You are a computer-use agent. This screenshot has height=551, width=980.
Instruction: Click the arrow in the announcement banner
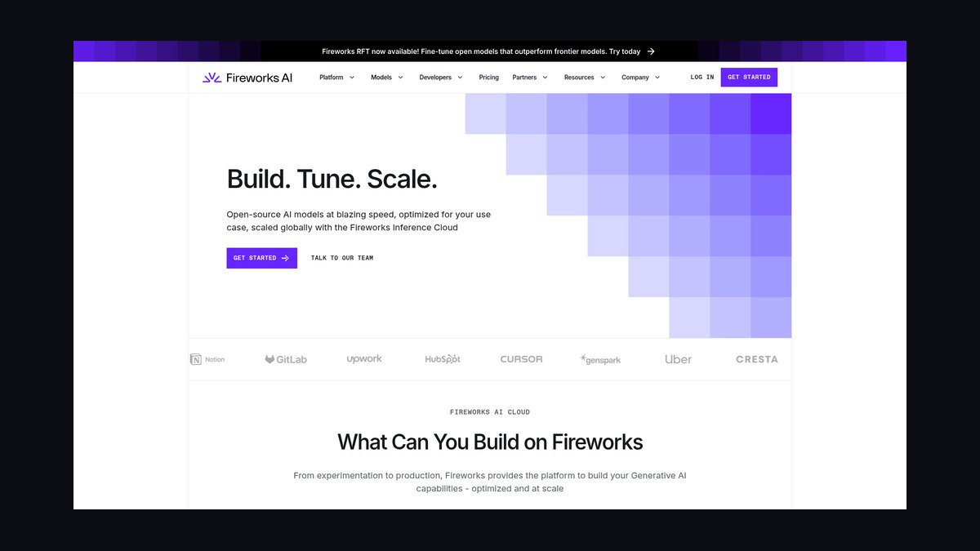coord(651,51)
